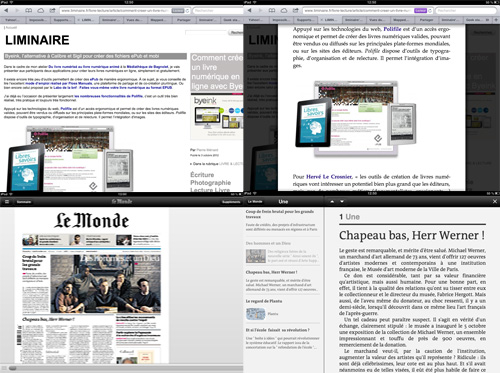
Task: Enable Reader with the grey Lecteur button
Action: click(178, 11)
